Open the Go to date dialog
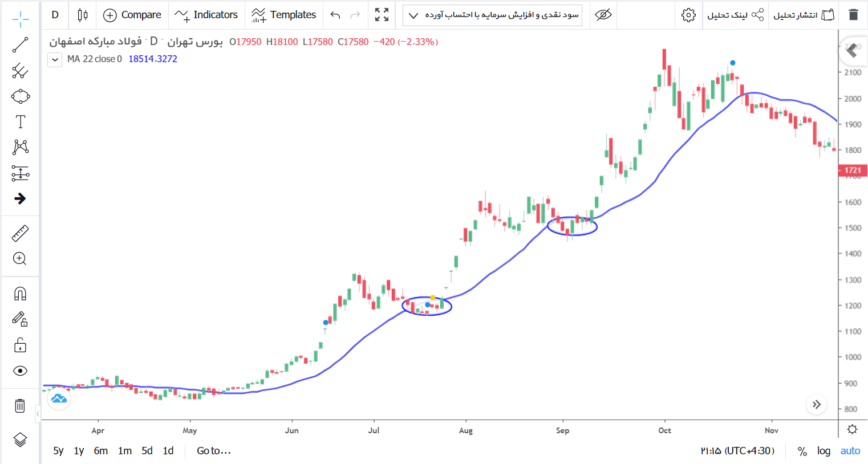Image resolution: width=868 pixels, height=464 pixels. point(214,451)
